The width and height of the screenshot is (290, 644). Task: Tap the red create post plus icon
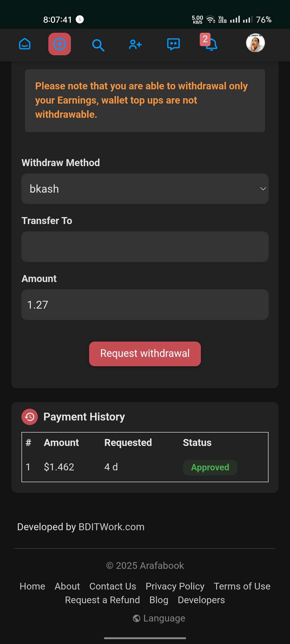click(x=60, y=44)
